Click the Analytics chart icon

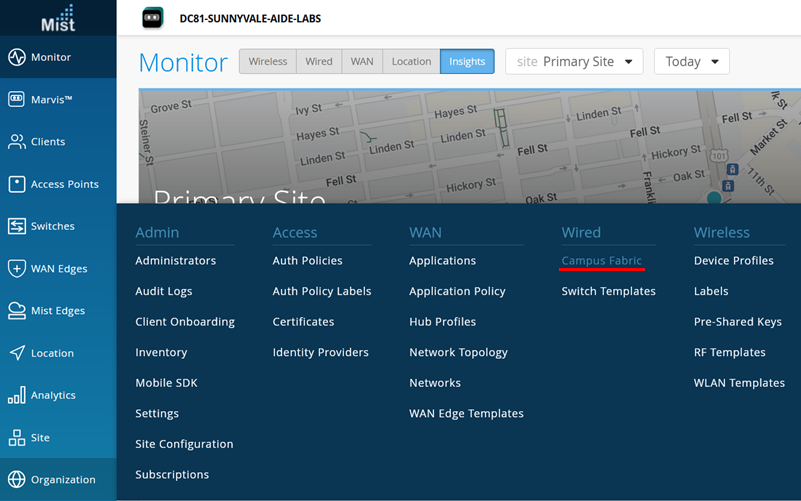pyautogui.click(x=17, y=395)
